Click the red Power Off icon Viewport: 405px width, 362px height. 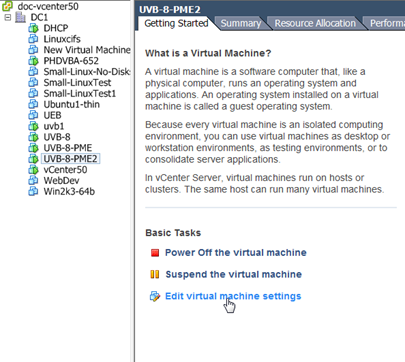point(155,253)
